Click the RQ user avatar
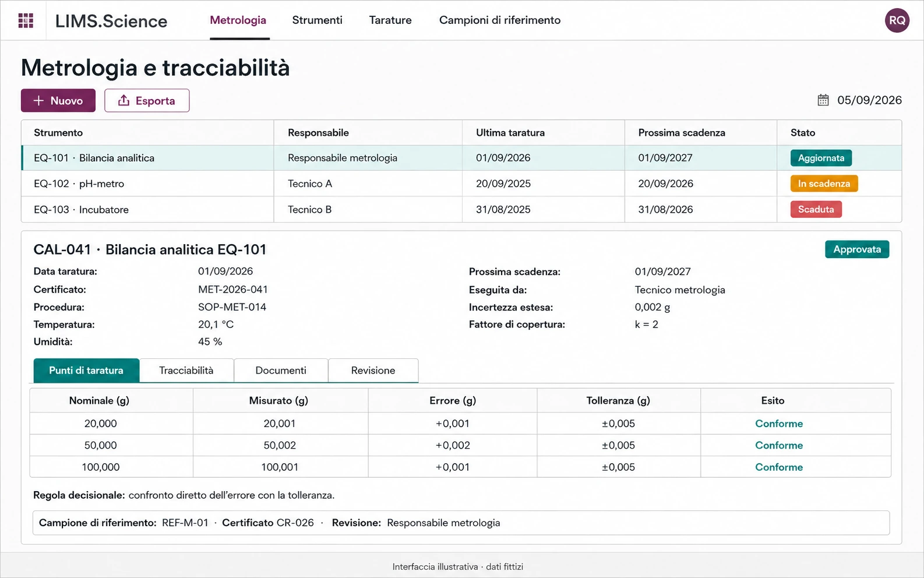Image resolution: width=924 pixels, height=578 pixels. coord(897,20)
